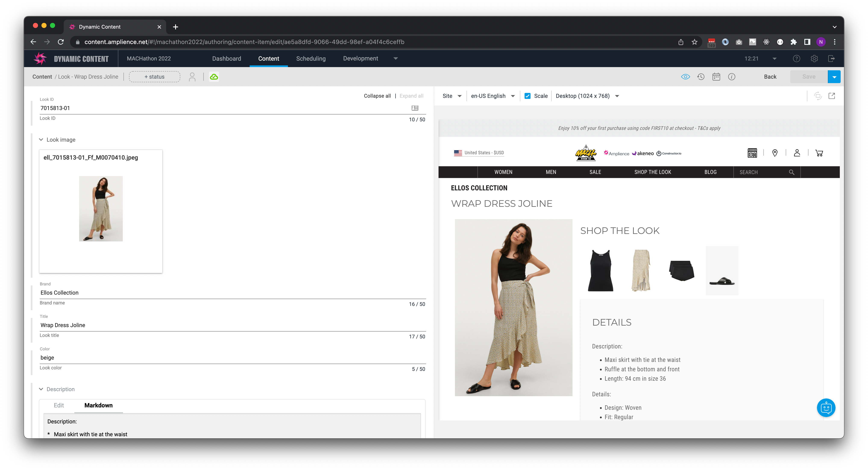This screenshot has width=868, height=470.
Task: Click the store locator pin icon in preview header
Action: click(x=775, y=153)
